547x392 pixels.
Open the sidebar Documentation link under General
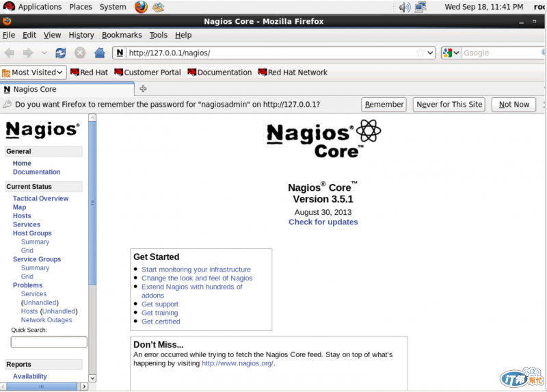coord(36,172)
